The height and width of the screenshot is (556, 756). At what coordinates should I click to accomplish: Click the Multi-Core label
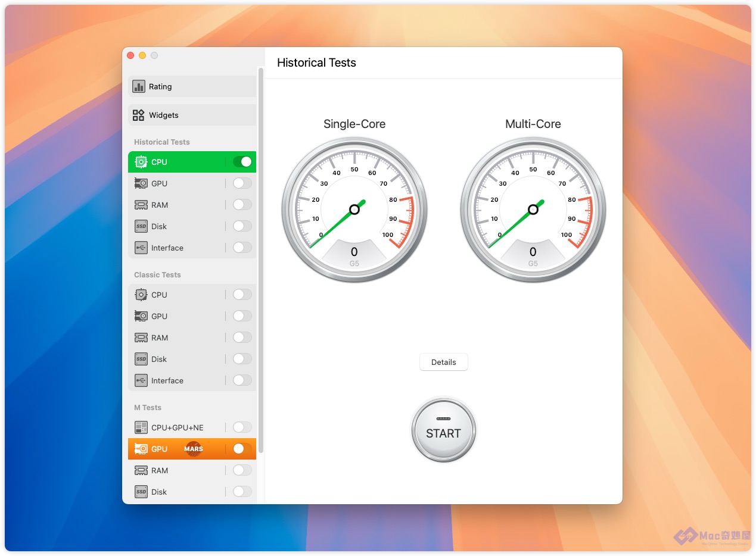[x=533, y=124]
